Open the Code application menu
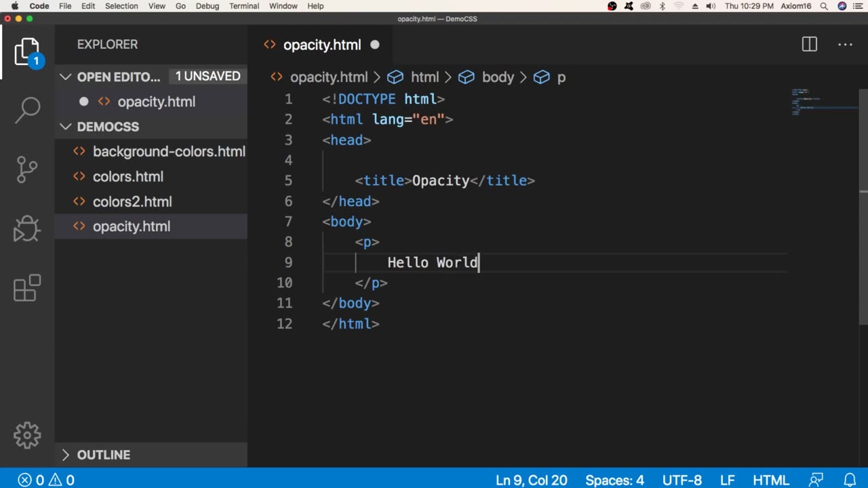The image size is (868, 488). click(x=39, y=6)
